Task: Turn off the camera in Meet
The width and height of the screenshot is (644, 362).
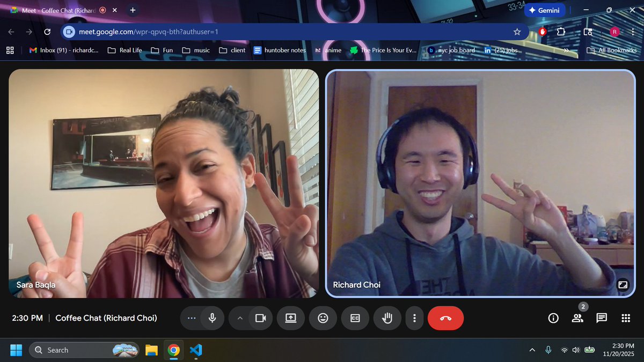Action: click(261, 318)
